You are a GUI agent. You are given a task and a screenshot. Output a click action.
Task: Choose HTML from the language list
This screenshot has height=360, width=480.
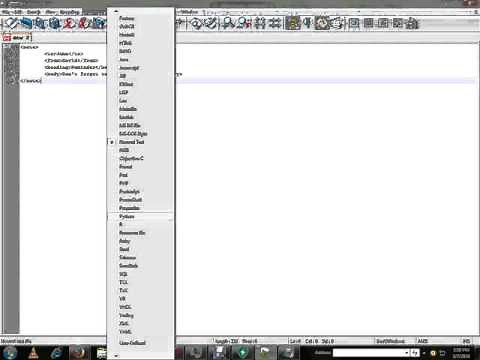coord(140,43)
